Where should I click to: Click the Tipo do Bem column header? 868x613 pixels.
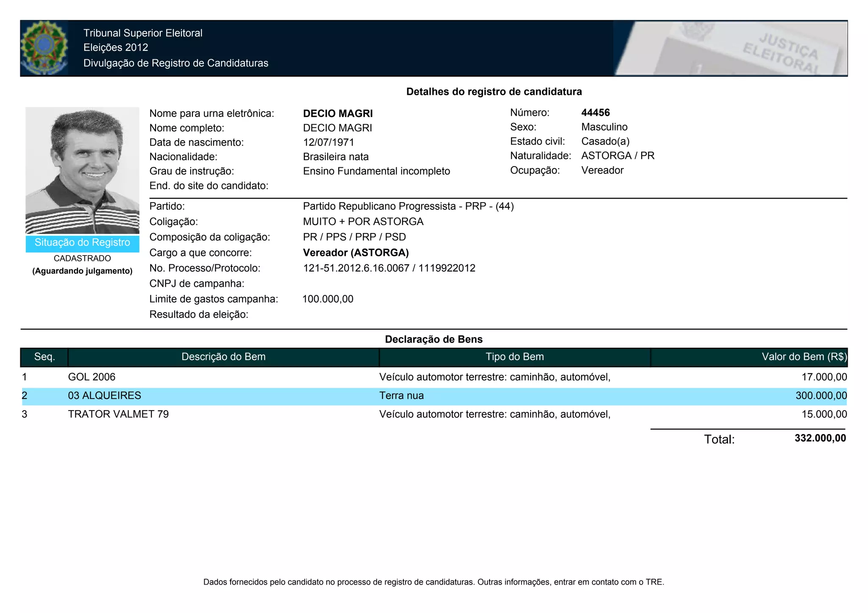pyautogui.click(x=515, y=357)
